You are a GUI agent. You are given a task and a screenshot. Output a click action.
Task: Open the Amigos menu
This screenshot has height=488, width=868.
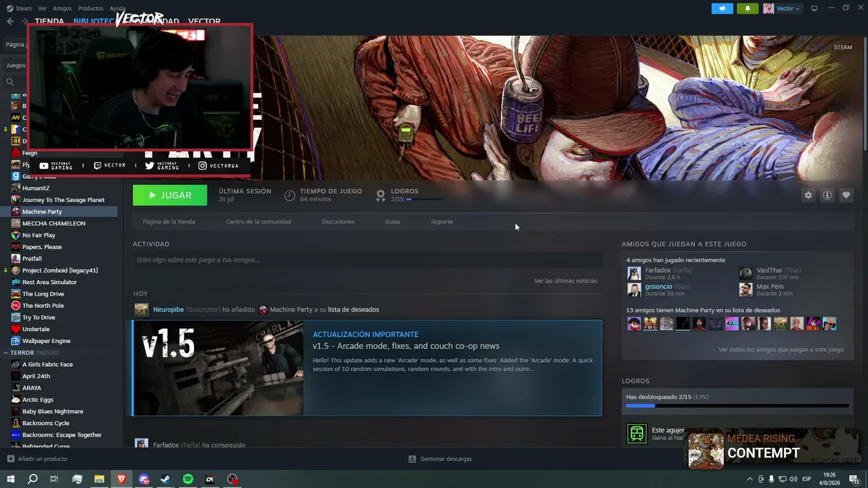pos(62,8)
